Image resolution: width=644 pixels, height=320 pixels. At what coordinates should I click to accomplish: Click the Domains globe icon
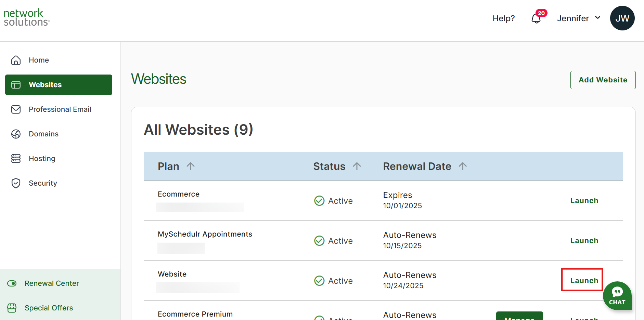tap(16, 134)
